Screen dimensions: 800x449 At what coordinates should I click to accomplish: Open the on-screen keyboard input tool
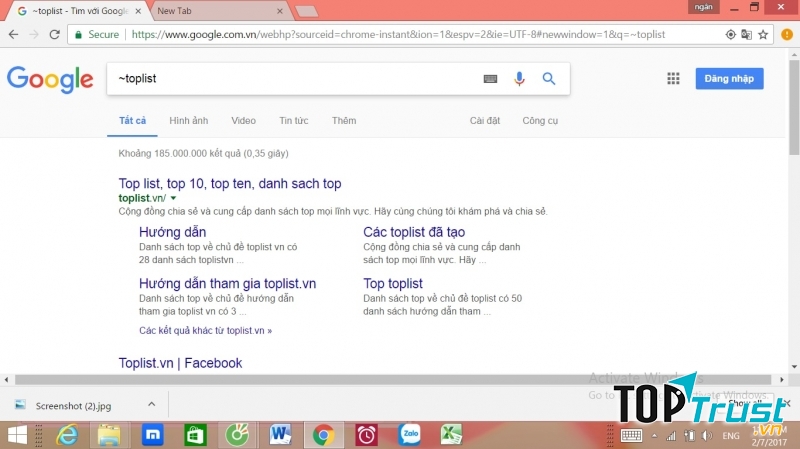click(490, 79)
